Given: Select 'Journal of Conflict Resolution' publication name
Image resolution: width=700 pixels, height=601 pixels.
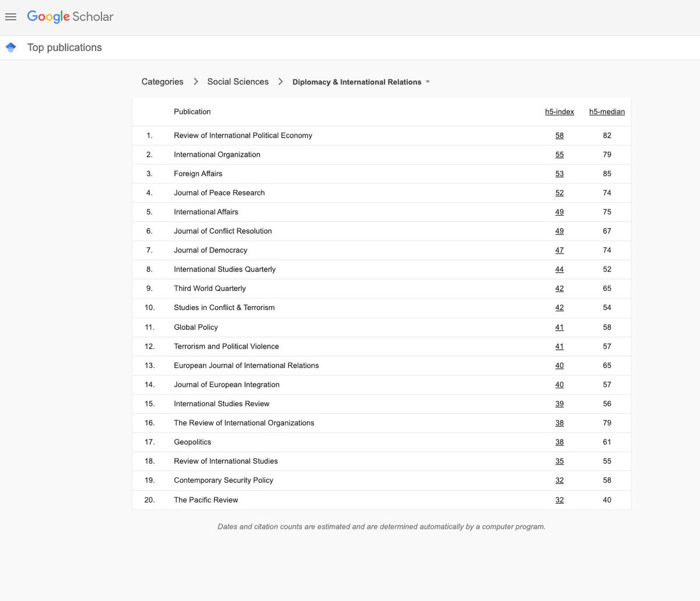Looking at the screenshot, I should pyautogui.click(x=223, y=231).
